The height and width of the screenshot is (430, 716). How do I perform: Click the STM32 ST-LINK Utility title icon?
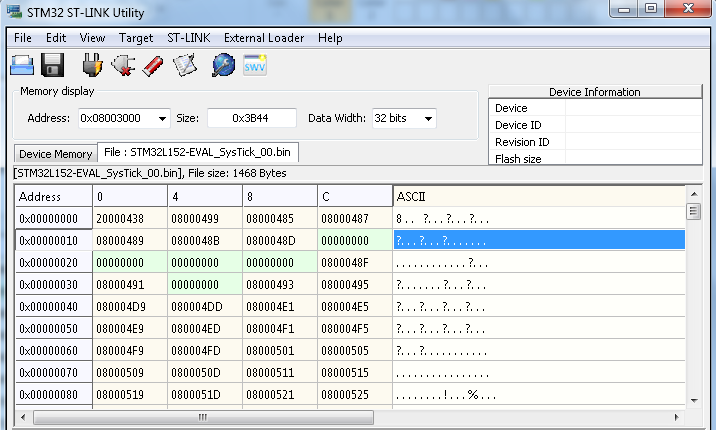pos(14,12)
